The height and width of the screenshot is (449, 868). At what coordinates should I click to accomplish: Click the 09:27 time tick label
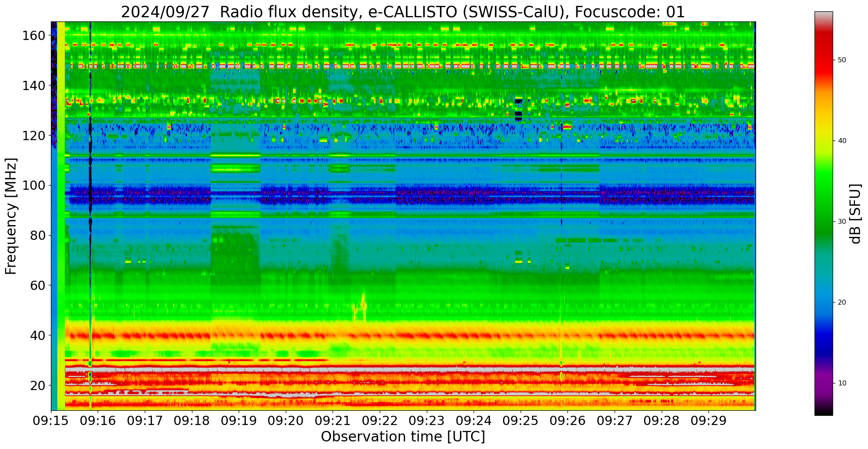[x=615, y=420]
